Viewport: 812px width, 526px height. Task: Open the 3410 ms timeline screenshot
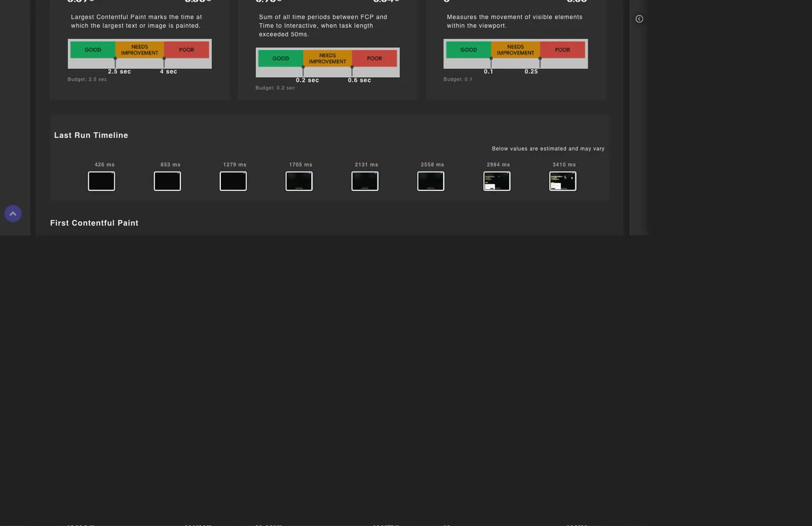[x=563, y=181]
